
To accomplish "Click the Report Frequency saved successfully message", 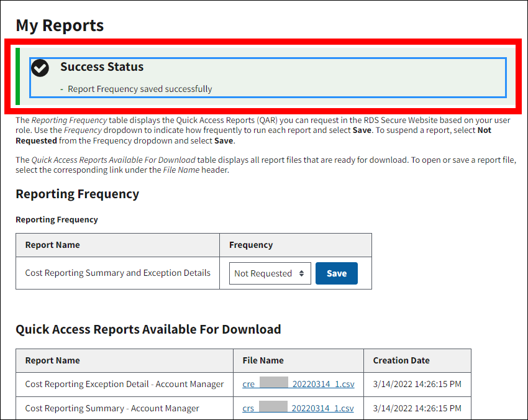I will [140, 89].
